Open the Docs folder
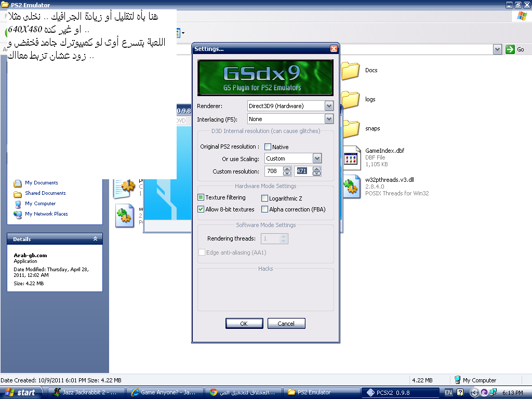Viewport: 532px width, 399px height. (x=350, y=71)
